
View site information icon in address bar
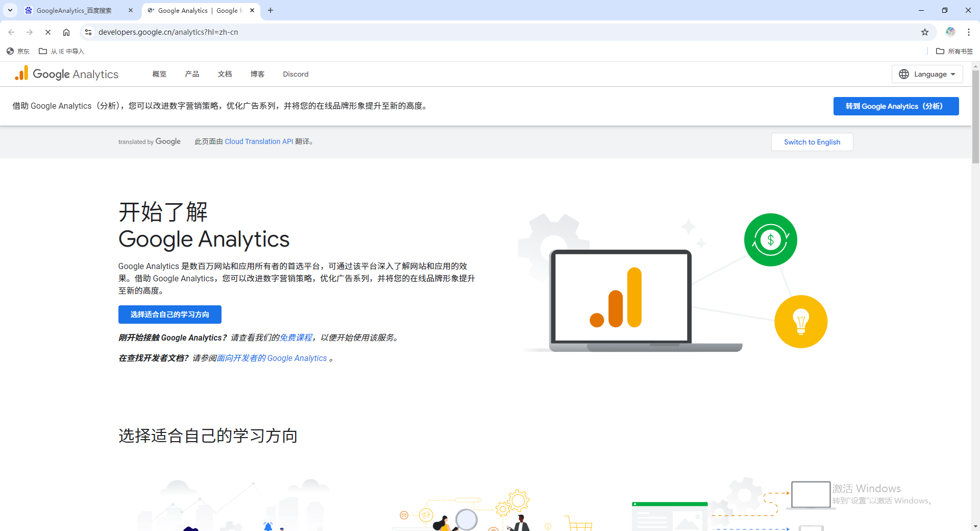pos(88,32)
